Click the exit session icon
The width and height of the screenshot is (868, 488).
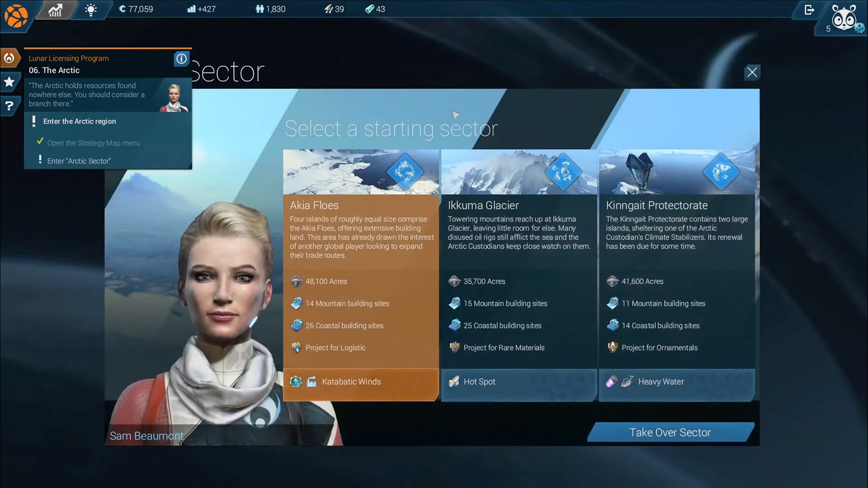coord(809,9)
